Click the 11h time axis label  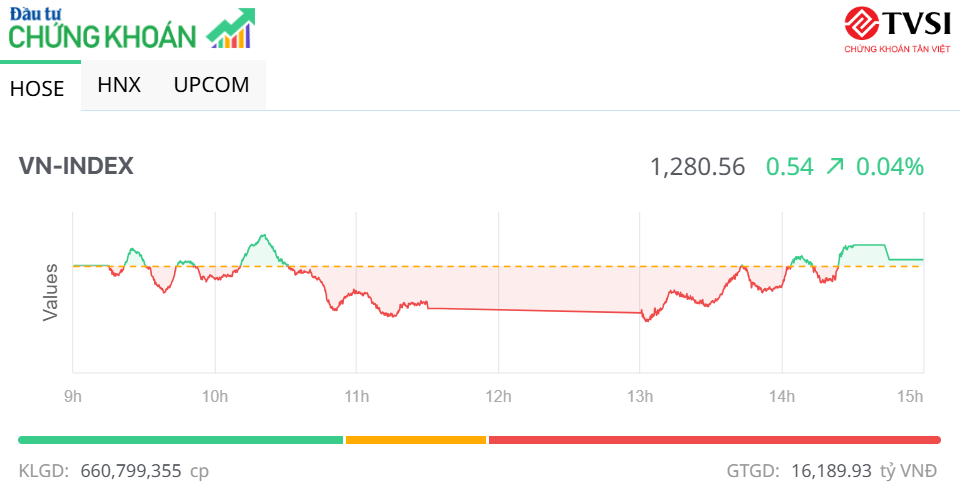[x=356, y=397]
